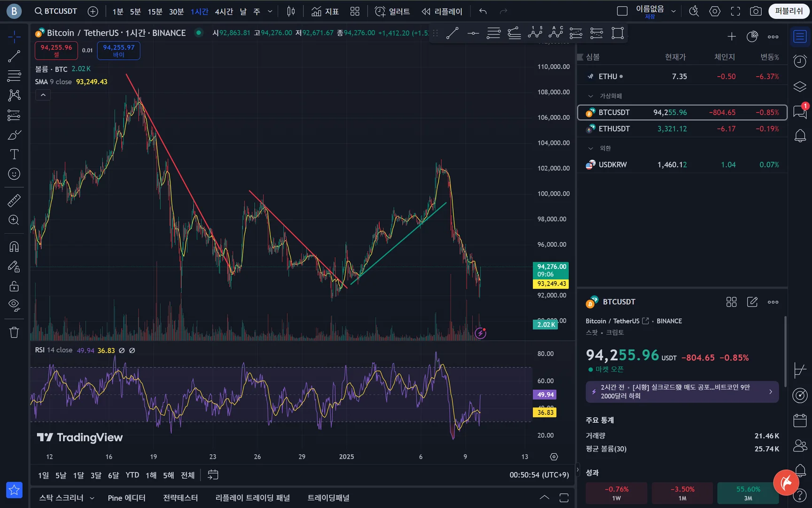
Task: Toggle stay in drawing mode
Action: 14,267
